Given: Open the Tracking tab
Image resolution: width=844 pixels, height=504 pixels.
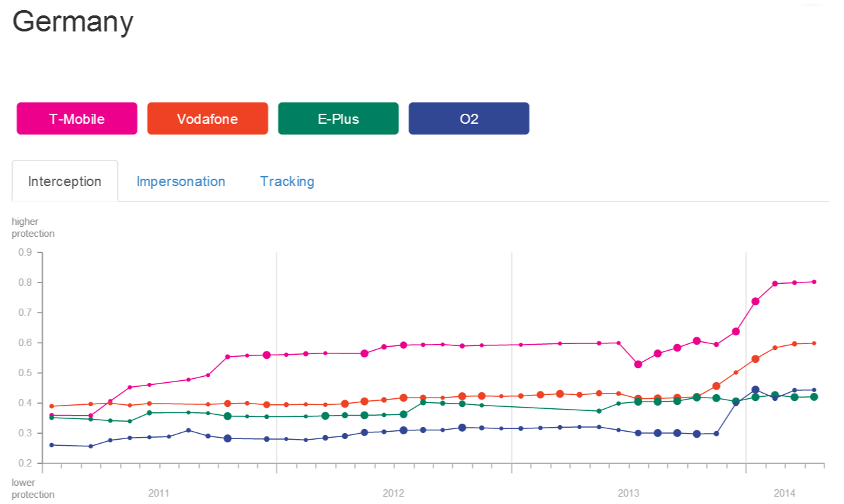Looking at the screenshot, I should coord(287,181).
